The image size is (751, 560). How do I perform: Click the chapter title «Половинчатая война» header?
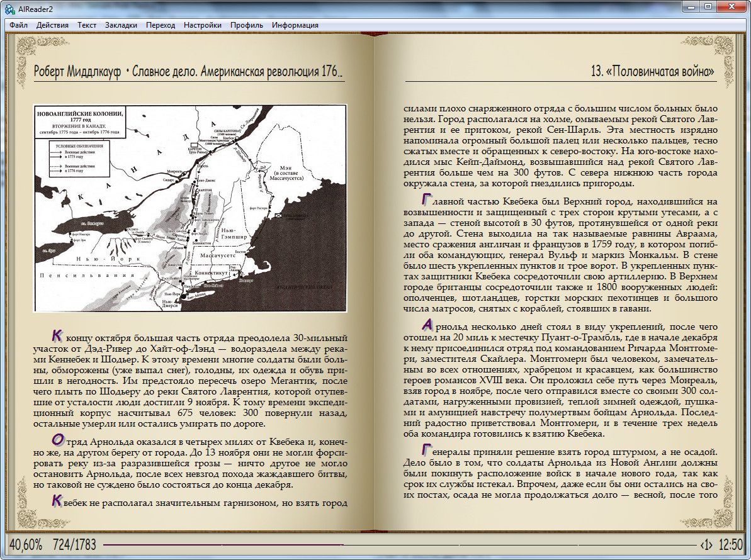coord(653,71)
